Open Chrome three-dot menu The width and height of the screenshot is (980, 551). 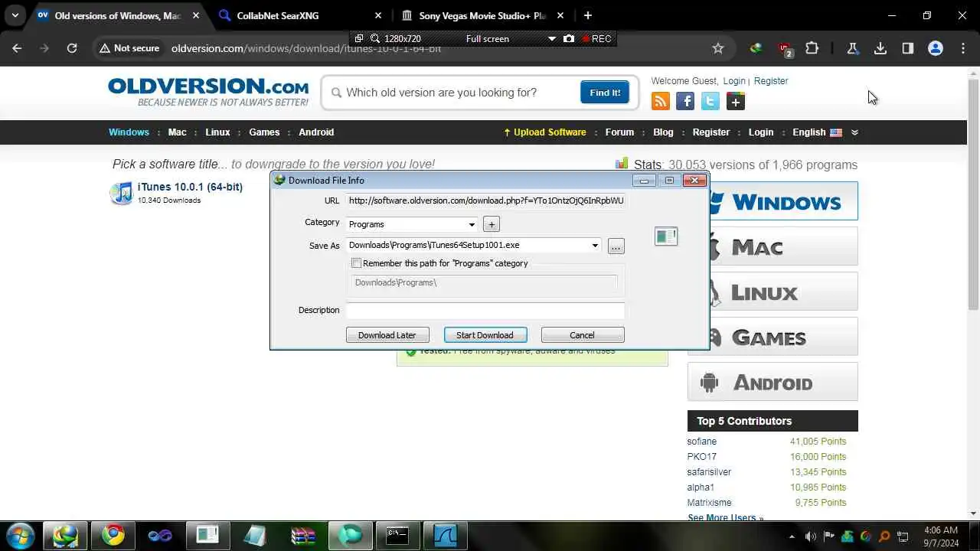coord(963,48)
